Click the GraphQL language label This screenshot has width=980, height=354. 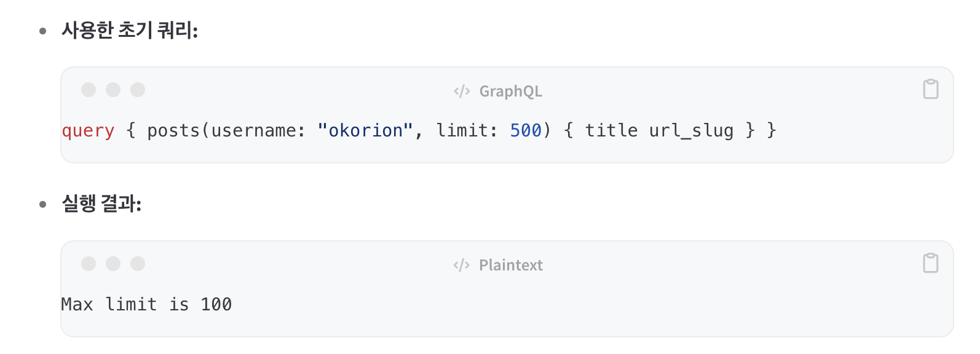click(x=510, y=92)
